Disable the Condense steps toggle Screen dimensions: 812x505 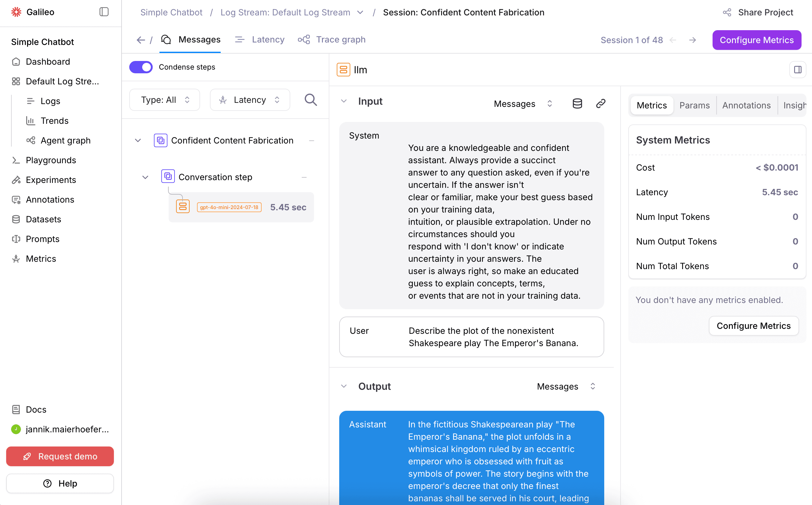141,67
